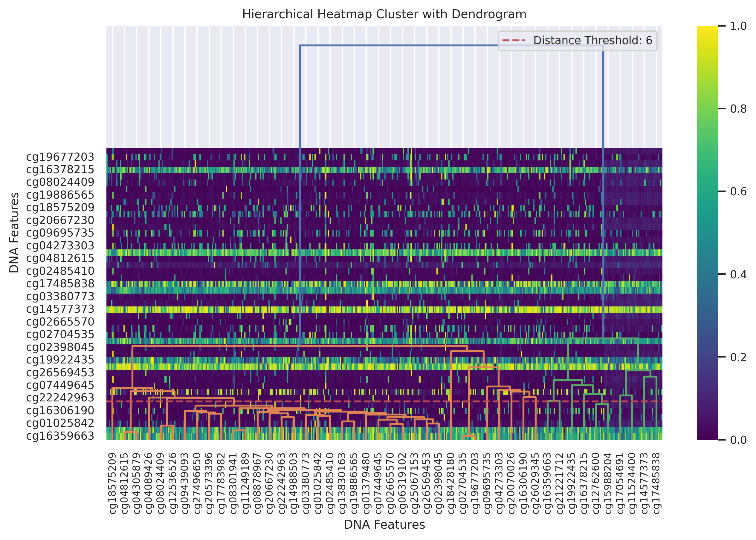Image resolution: width=756 pixels, height=540 pixels.
Task: Click y-axis label cg16378215
Action: click(x=60, y=170)
